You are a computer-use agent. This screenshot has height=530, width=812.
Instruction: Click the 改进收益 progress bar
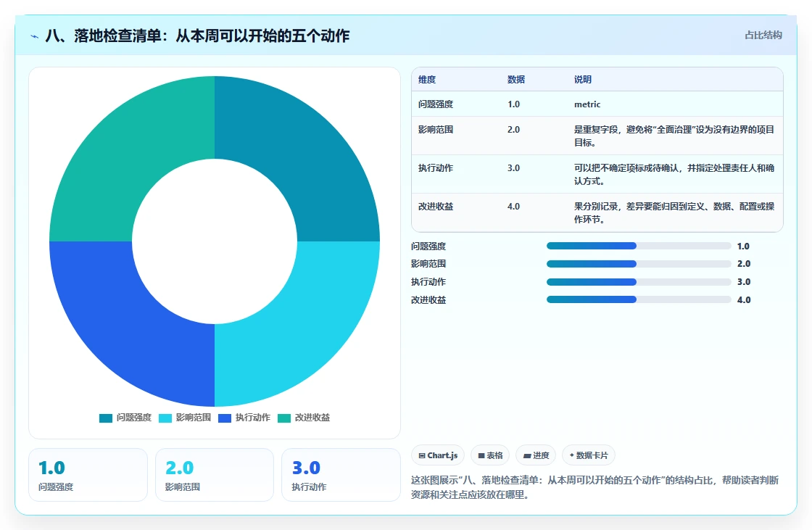point(639,299)
